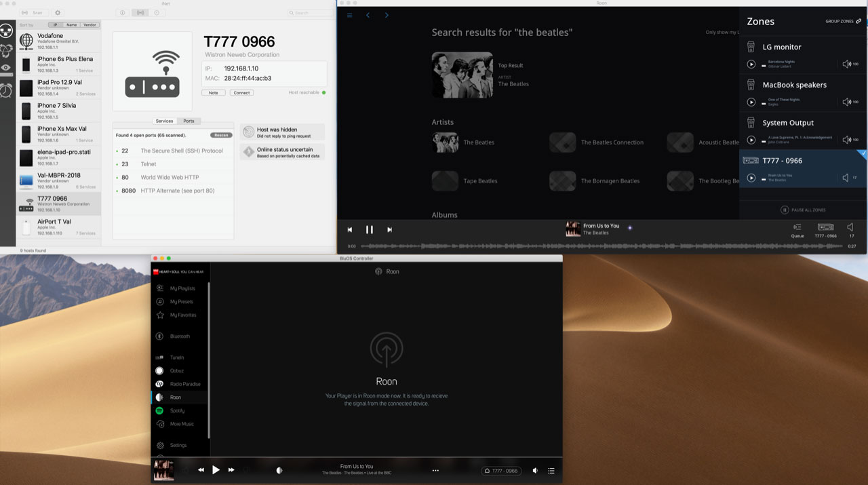Open Roon footer volume control
Screen dimensions: 868x485
(x=851, y=230)
